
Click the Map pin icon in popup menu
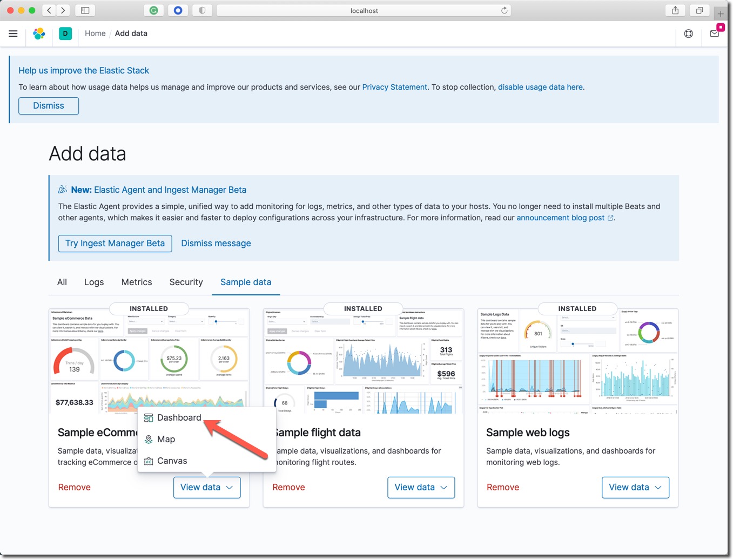tap(149, 440)
